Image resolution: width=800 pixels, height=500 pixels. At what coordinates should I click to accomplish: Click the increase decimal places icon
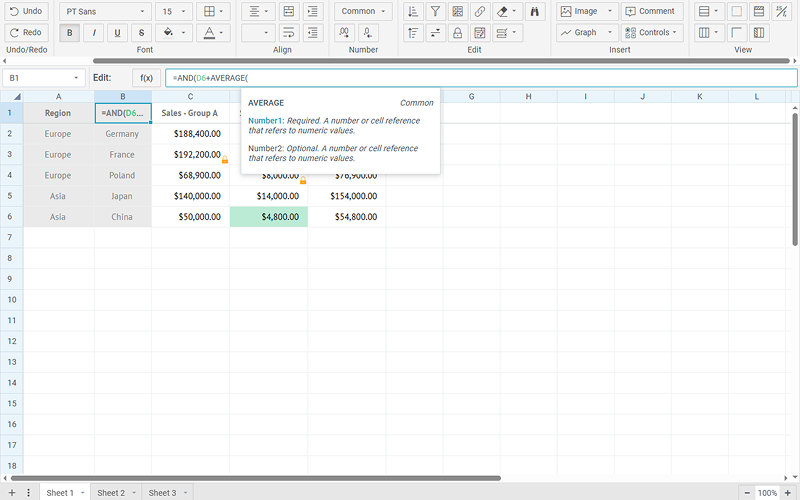tap(344, 33)
